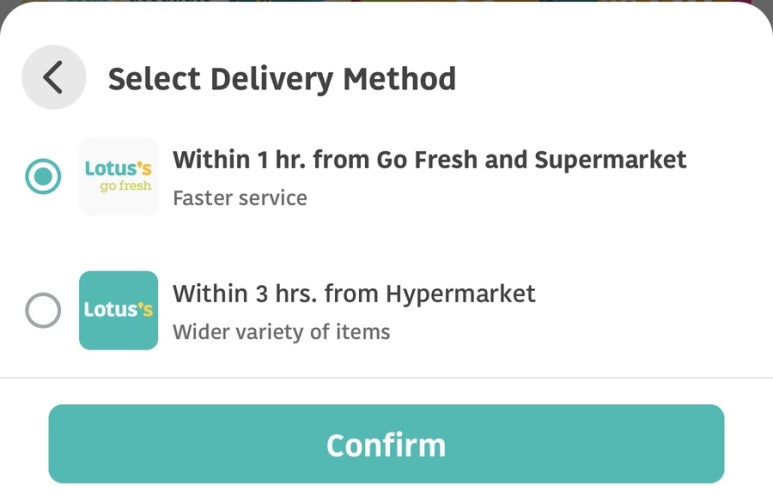
Task: Click the Confirm button
Action: [386, 444]
